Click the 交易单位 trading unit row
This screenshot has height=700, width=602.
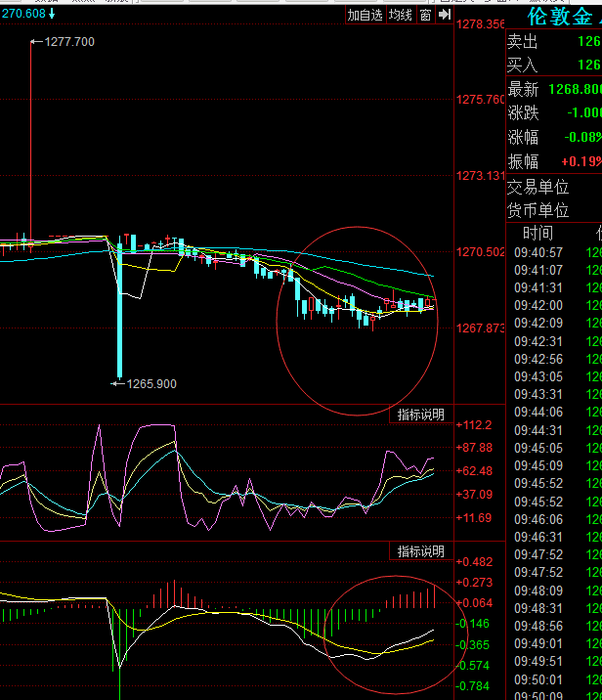pos(553,187)
